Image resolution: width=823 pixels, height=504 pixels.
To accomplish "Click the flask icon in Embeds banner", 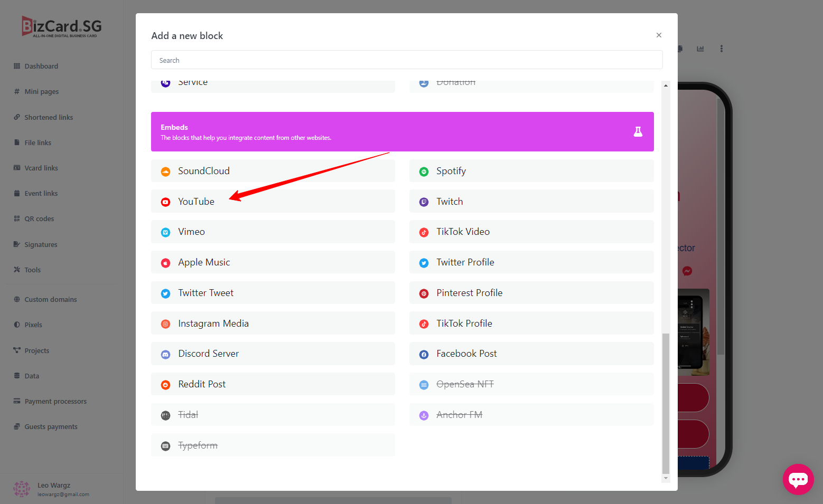I will [638, 132].
